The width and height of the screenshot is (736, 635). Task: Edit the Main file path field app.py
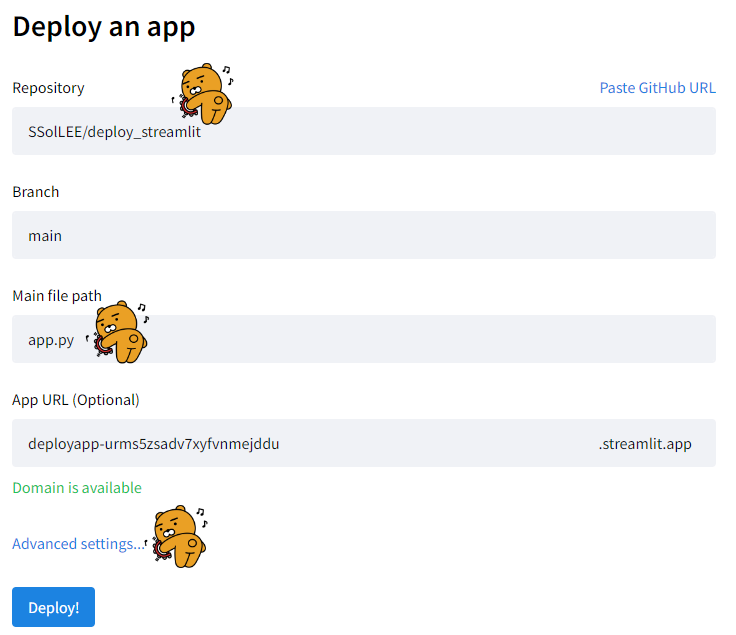coord(364,339)
